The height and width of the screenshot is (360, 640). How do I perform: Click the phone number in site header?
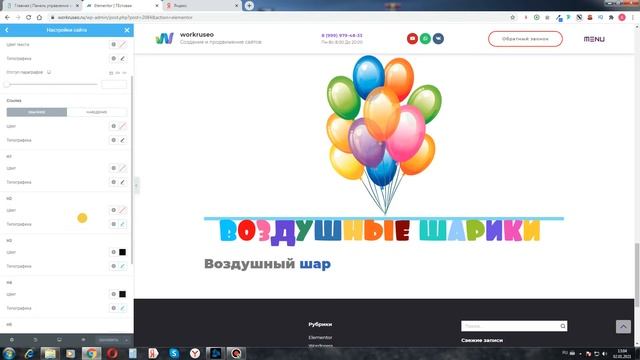(342, 36)
